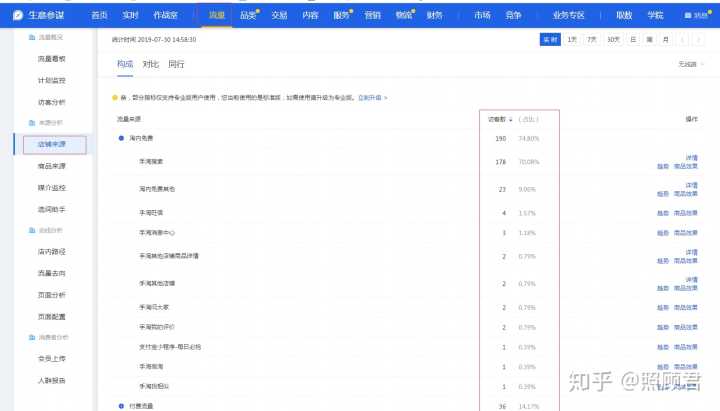Viewport: 720px width, 411px height.
Task: Click the 流量概况 folder icon in sidebar
Action: (x=32, y=37)
